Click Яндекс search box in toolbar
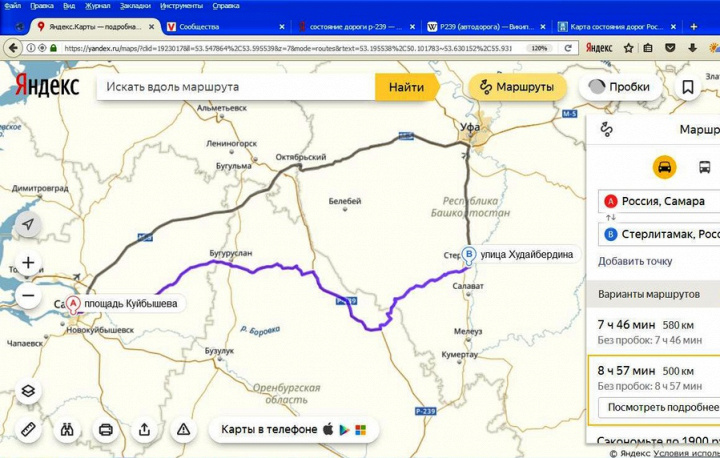The width and height of the screenshot is (720, 458). click(x=599, y=48)
